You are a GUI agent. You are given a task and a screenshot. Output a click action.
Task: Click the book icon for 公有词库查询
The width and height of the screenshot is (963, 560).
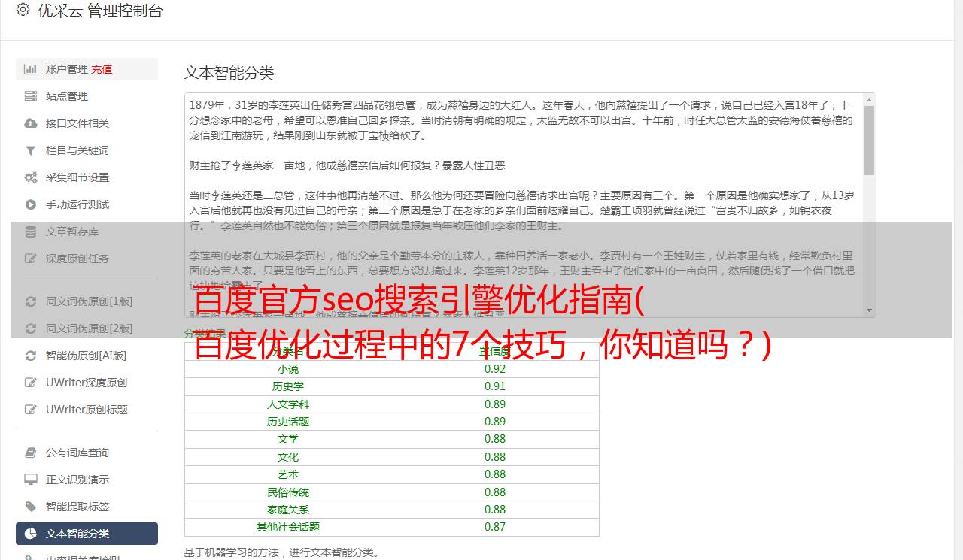point(31,453)
